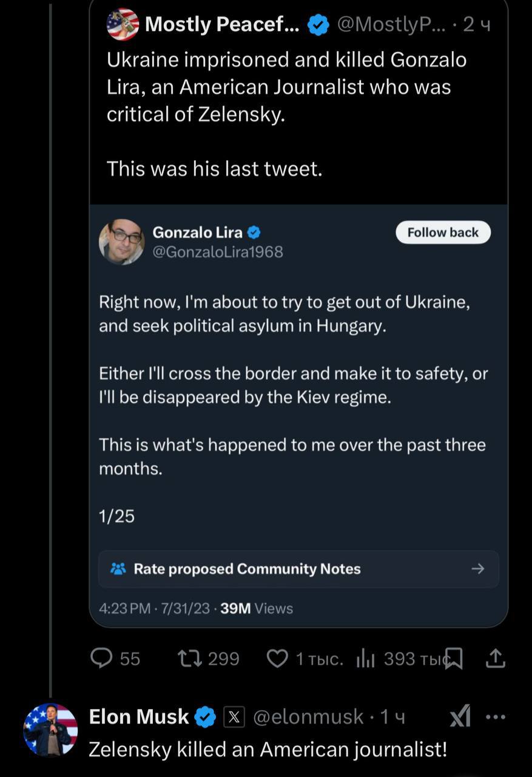Click Mostly Peaceful verified badge
This screenshot has height=777, width=532.
pos(318,24)
